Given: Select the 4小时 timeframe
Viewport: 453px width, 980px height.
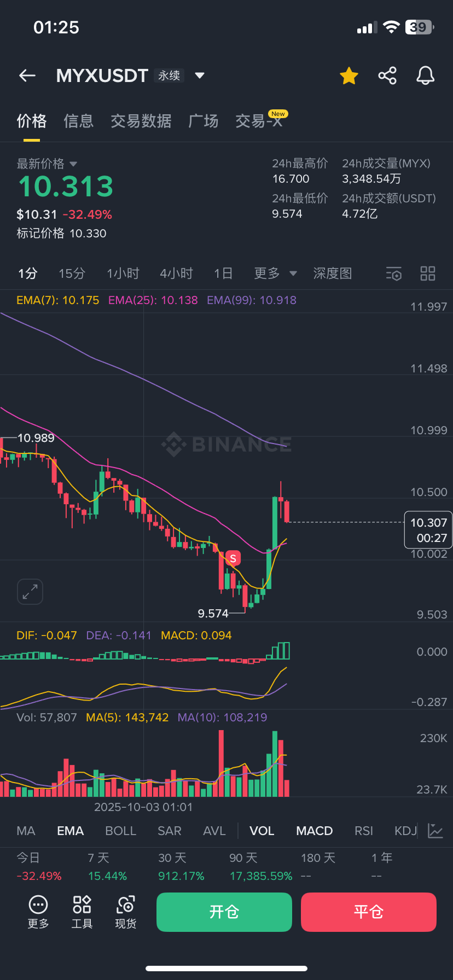Looking at the screenshot, I should coord(176,273).
